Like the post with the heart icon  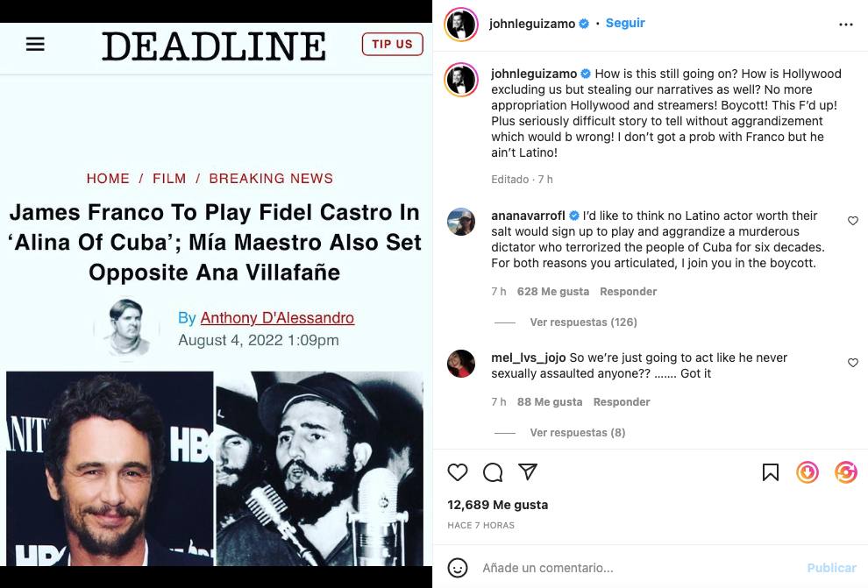(x=458, y=472)
